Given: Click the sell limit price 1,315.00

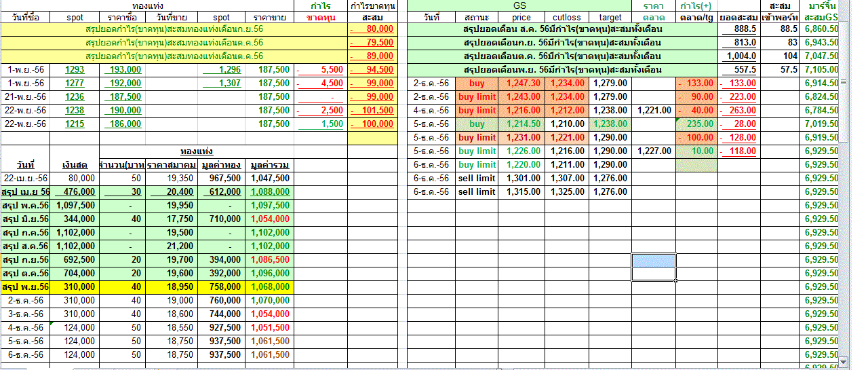Looking at the screenshot, I should pyautogui.click(x=521, y=192).
